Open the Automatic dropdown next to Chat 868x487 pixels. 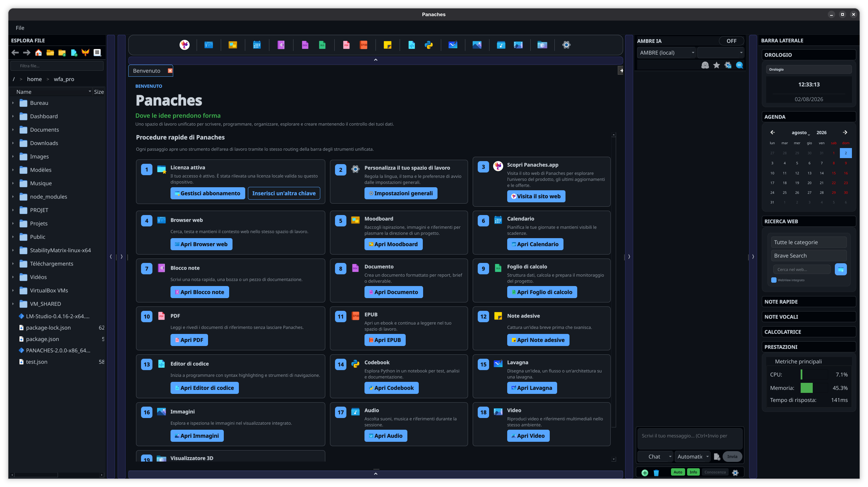click(x=692, y=457)
